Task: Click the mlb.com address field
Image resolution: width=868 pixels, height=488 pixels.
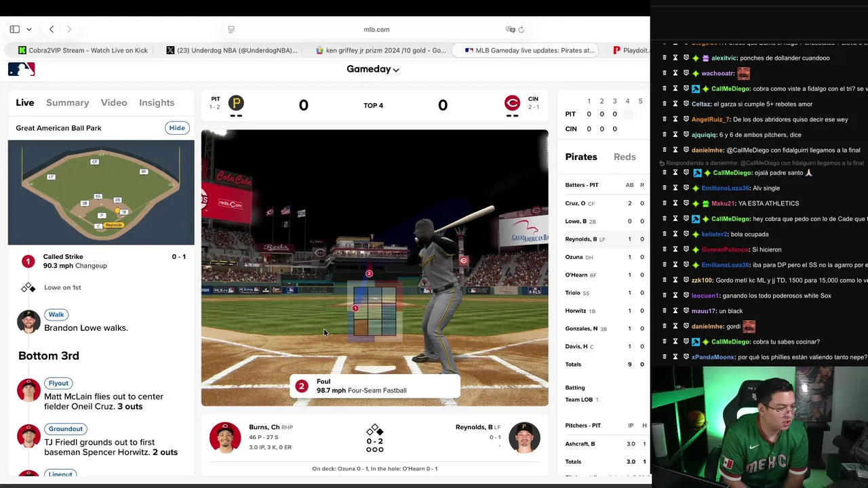Action: (x=376, y=29)
